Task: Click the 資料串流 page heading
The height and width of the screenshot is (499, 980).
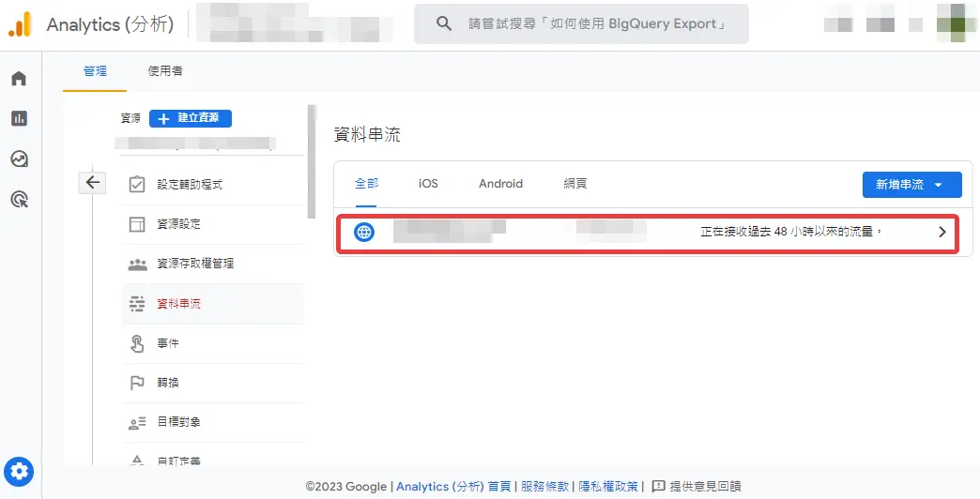Action: point(367,135)
